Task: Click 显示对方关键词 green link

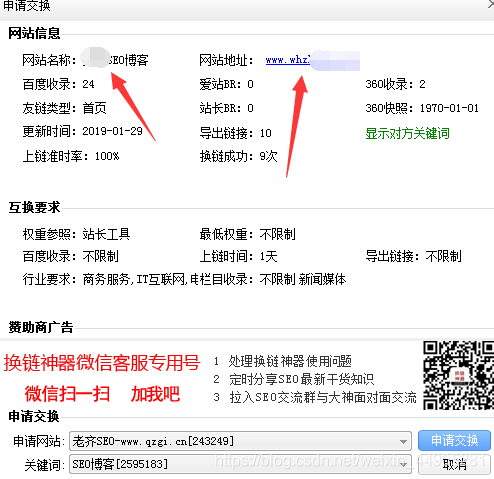Action: (x=407, y=133)
